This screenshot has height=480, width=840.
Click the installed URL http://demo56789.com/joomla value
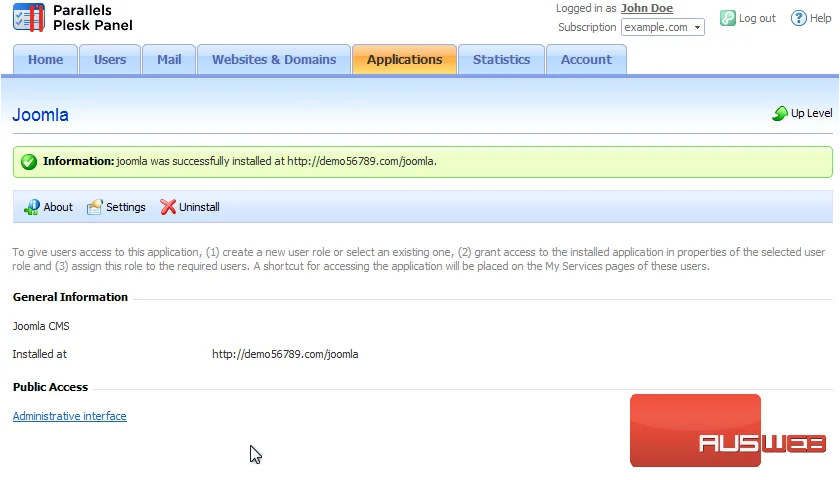point(285,354)
